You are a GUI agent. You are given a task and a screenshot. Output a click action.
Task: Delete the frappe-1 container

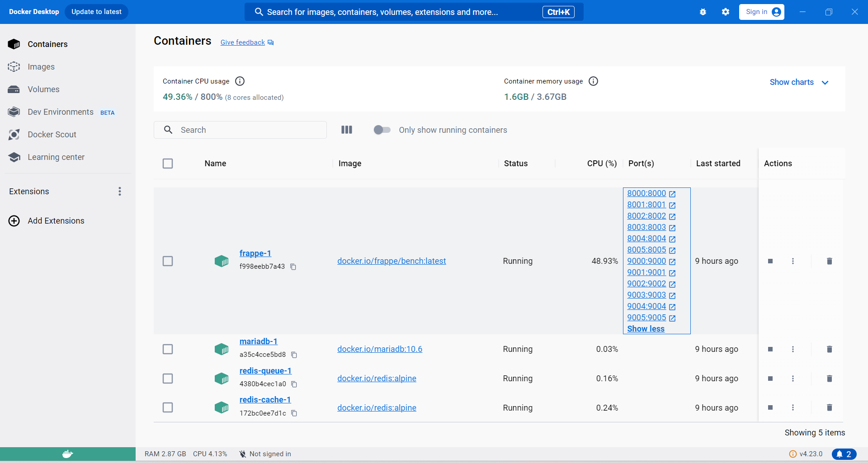tap(830, 261)
